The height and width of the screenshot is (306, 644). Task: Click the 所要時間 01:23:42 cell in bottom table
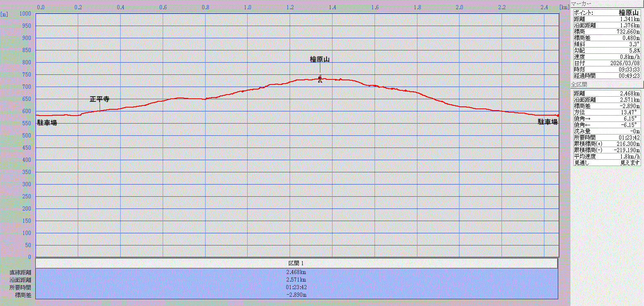pos(296,288)
